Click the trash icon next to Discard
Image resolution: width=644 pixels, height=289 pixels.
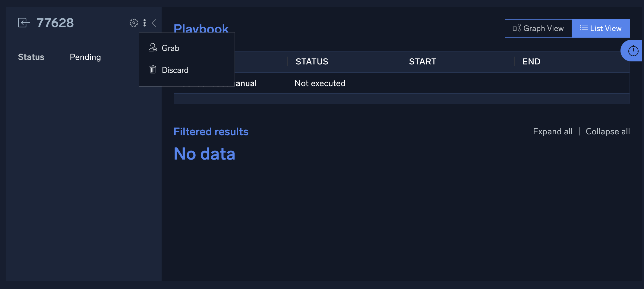153,70
